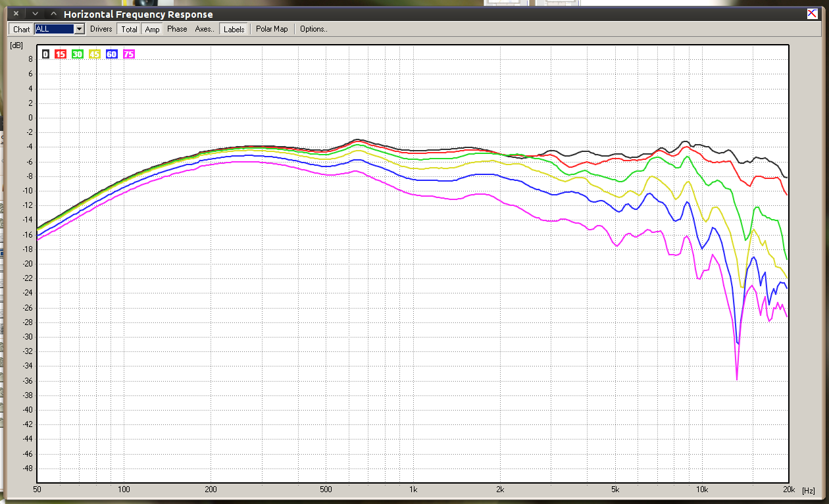Click the 500 frequency axis label
The width and height of the screenshot is (829, 504).
[326, 490]
